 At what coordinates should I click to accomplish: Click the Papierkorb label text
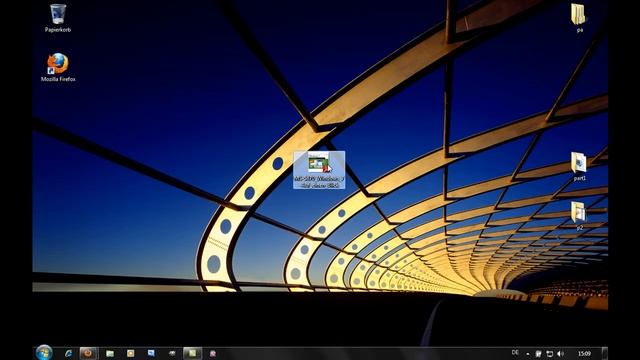58,30
